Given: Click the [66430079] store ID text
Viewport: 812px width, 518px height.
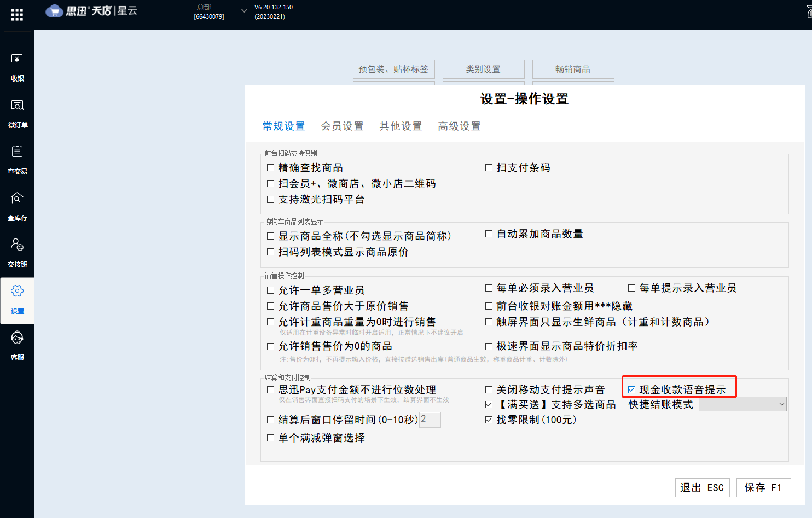Looking at the screenshot, I should click(x=209, y=16).
